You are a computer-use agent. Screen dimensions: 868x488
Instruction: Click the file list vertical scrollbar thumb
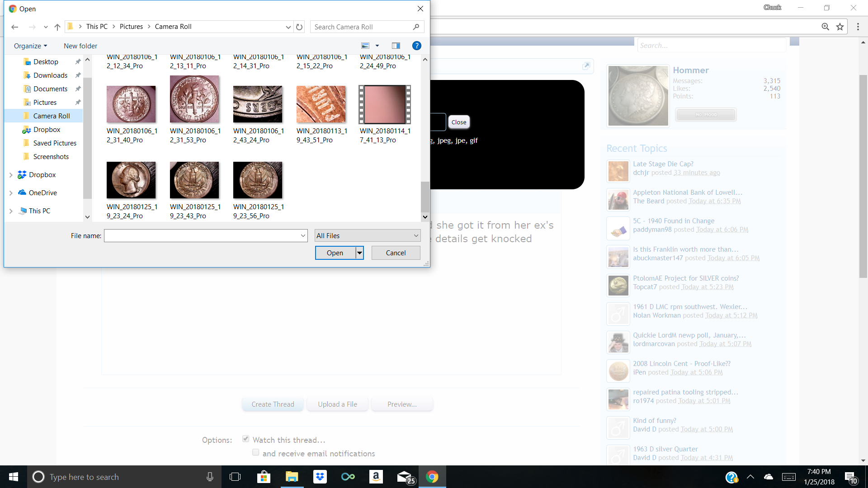coord(425,197)
